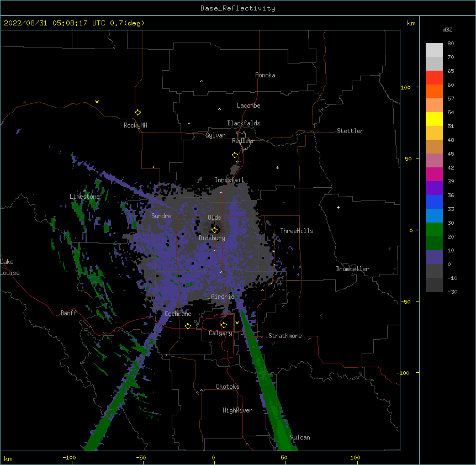This screenshot has width=476, height=465.
Task: Click the RockyMH label
Action: pyautogui.click(x=135, y=125)
